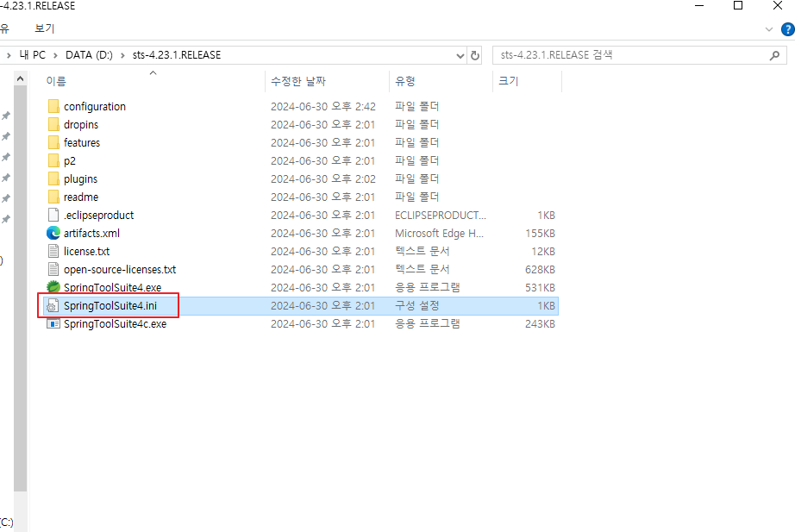Click the navigation pane vertical scrollbar
Viewport: 795px width, 532px height.
point(21,288)
